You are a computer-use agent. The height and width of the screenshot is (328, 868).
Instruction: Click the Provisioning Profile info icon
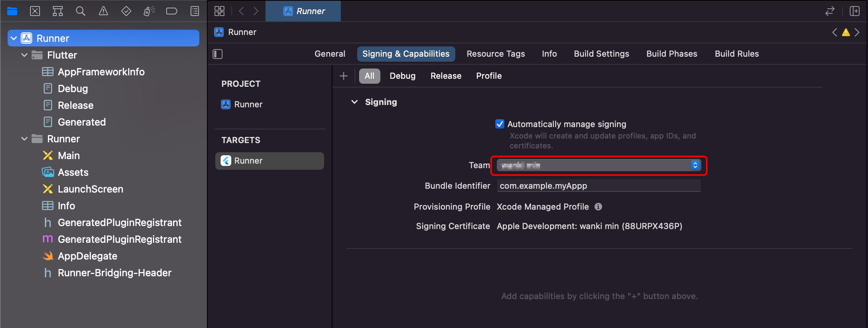598,207
